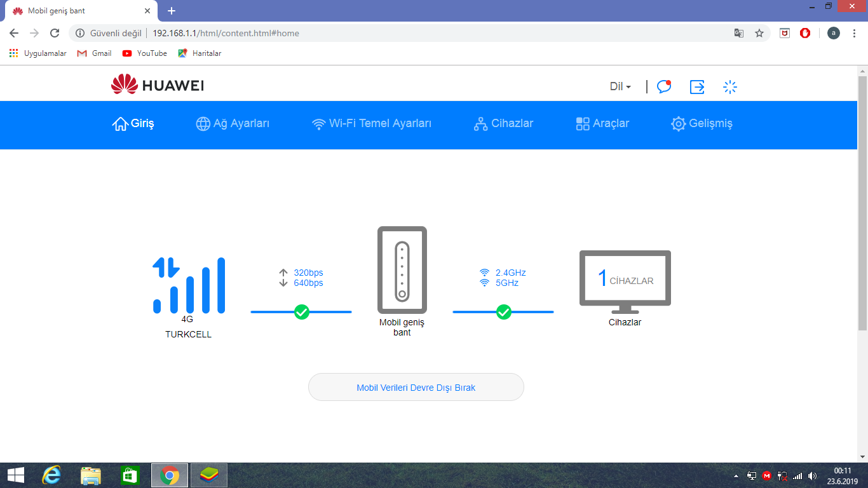Click the volume speaker tray icon
The height and width of the screenshot is (488, 868).
(812, 475)
